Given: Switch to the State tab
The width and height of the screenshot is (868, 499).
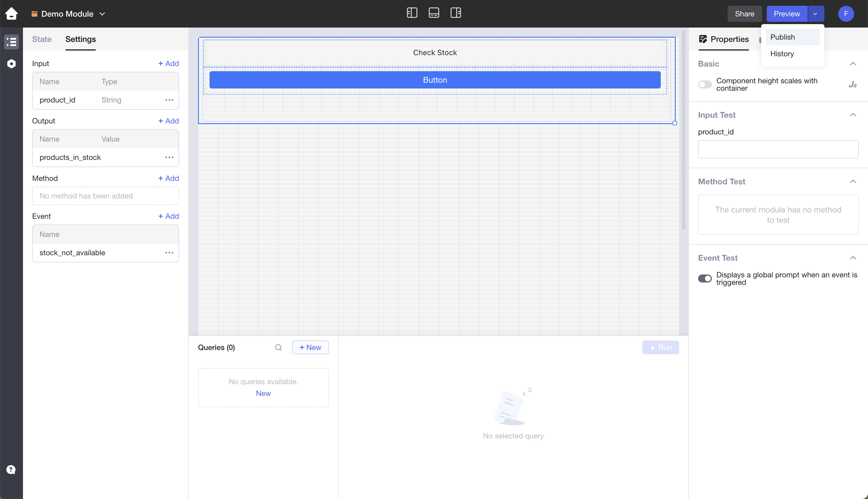Looking at the screenshot, I should coord(42,39).
